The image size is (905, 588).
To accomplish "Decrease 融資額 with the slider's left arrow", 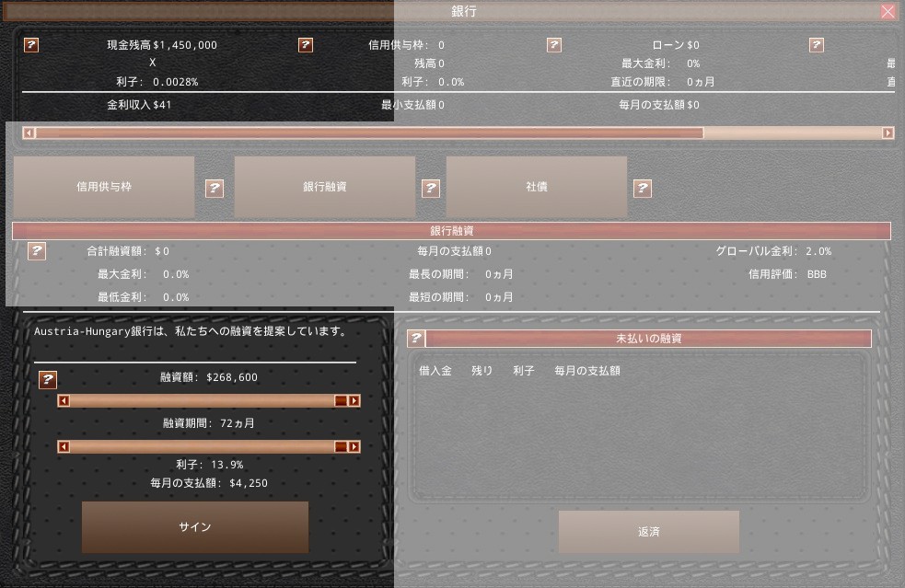I will [x=64, y=401].
